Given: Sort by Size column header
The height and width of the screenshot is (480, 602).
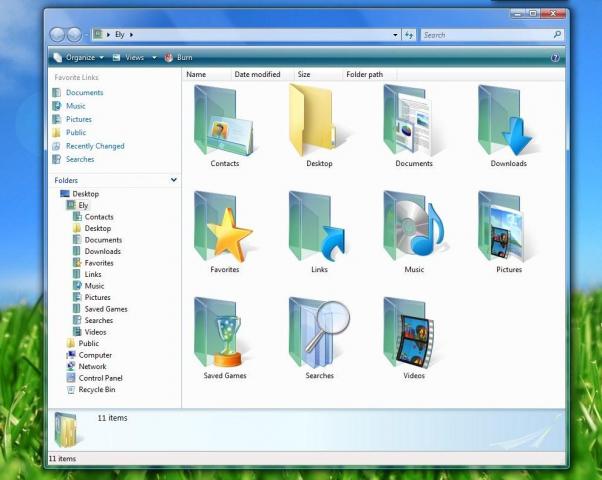Looking at the screenshot, I should click(x=318, y=74).
